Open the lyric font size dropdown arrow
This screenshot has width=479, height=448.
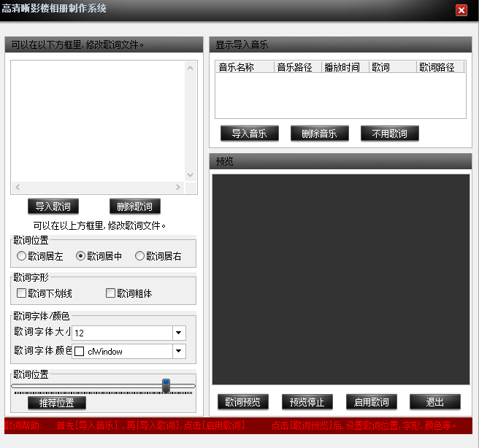179,333
